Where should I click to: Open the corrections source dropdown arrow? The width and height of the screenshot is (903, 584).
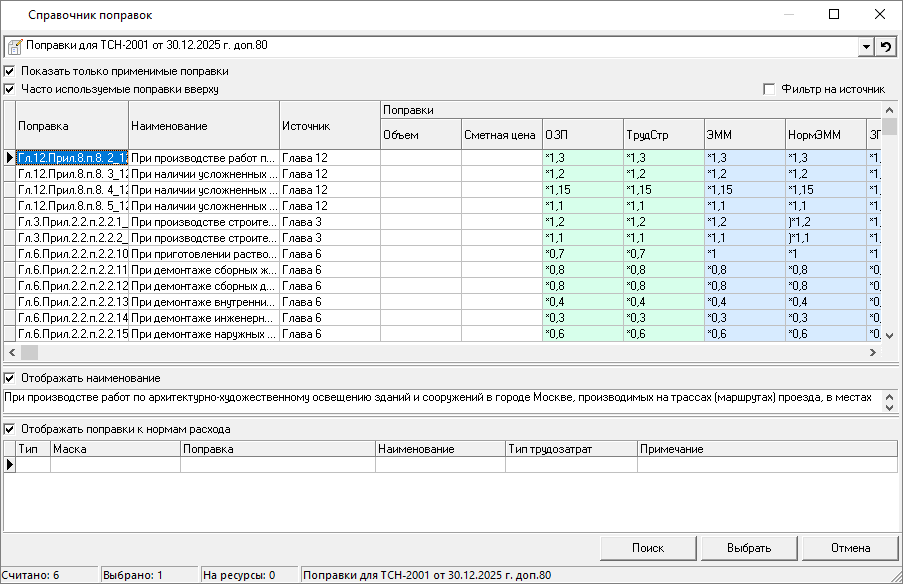click(866, 47)
